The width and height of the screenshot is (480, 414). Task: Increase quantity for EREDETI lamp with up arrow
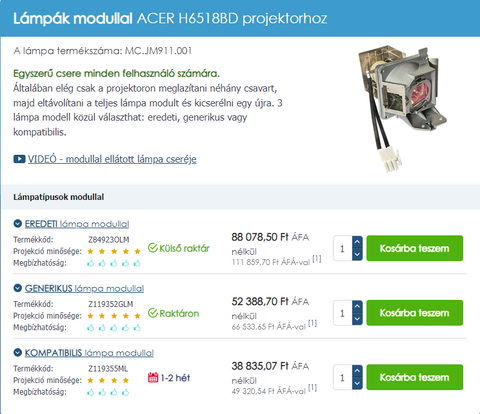pyautogui.click(x=357, y=242)
